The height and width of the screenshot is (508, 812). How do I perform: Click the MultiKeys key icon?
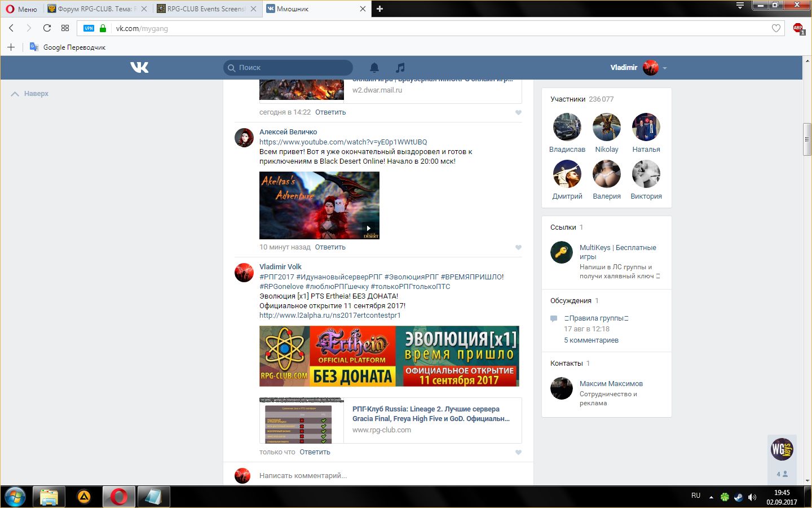tap(562, 252)
